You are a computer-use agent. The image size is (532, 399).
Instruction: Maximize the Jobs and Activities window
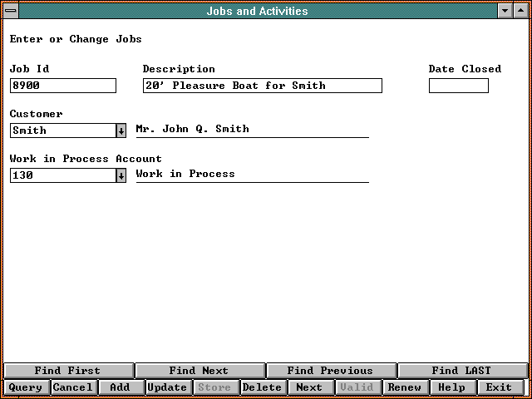pos(520,11)
